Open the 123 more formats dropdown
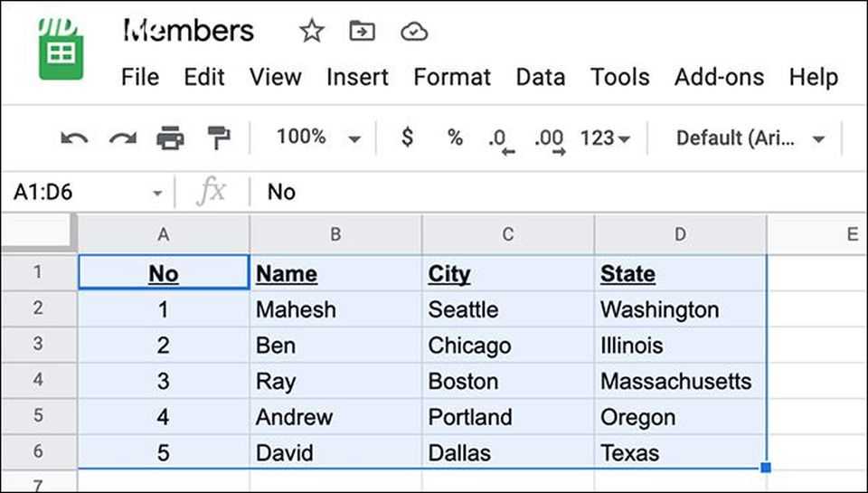 tap(605, 138)
